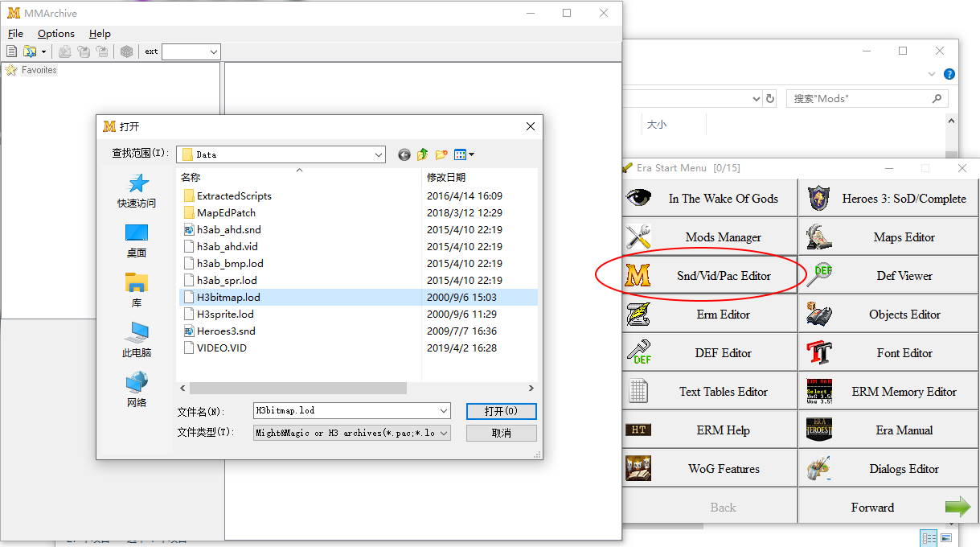Screen dimensions: 980x547
Task: Expand the arrow beside MMArchive's open-folder icon
Action: tap(43, 51)
